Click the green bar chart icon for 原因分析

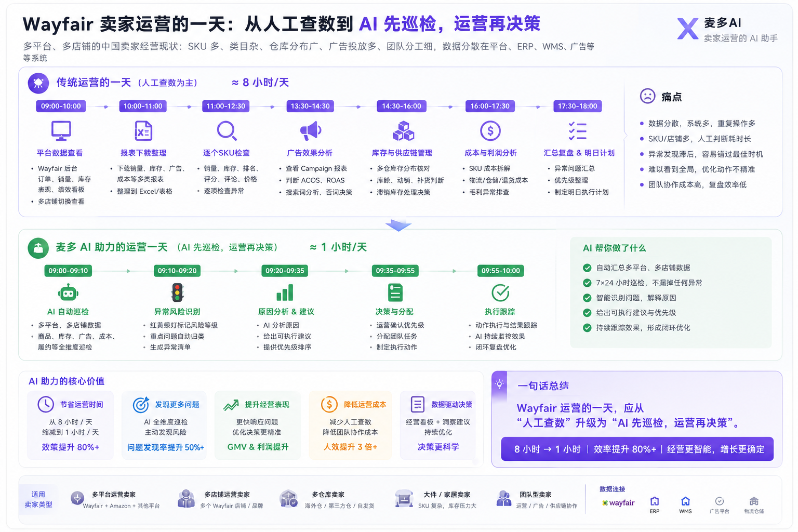tap(285, 292)
